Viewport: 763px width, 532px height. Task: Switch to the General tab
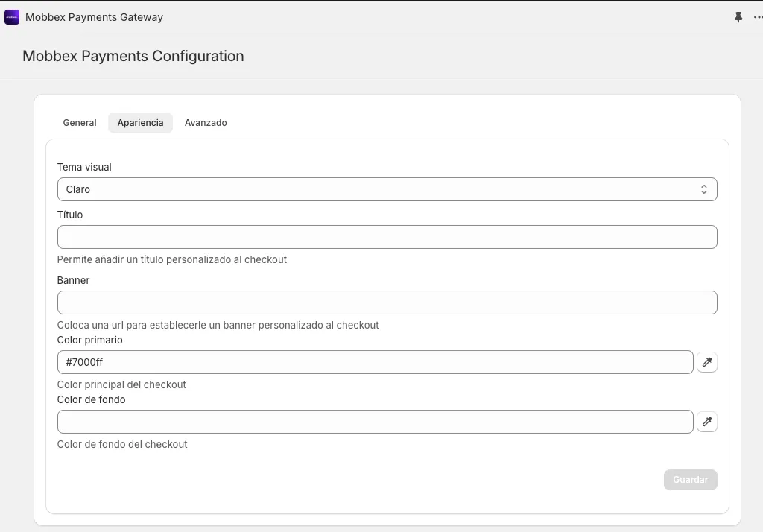coord(80,123)
